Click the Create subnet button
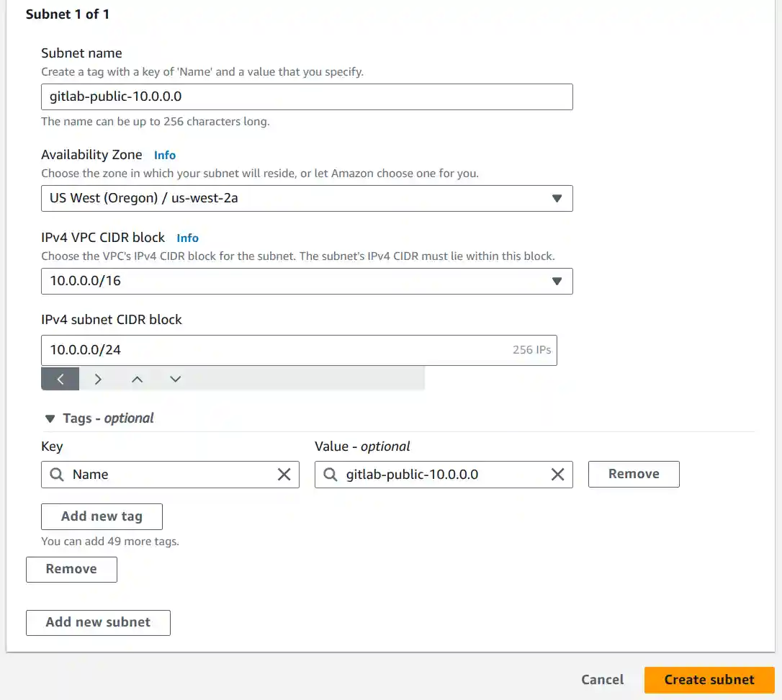The width and height of the screenshot is (782, 700). click(x=709, y=679)
